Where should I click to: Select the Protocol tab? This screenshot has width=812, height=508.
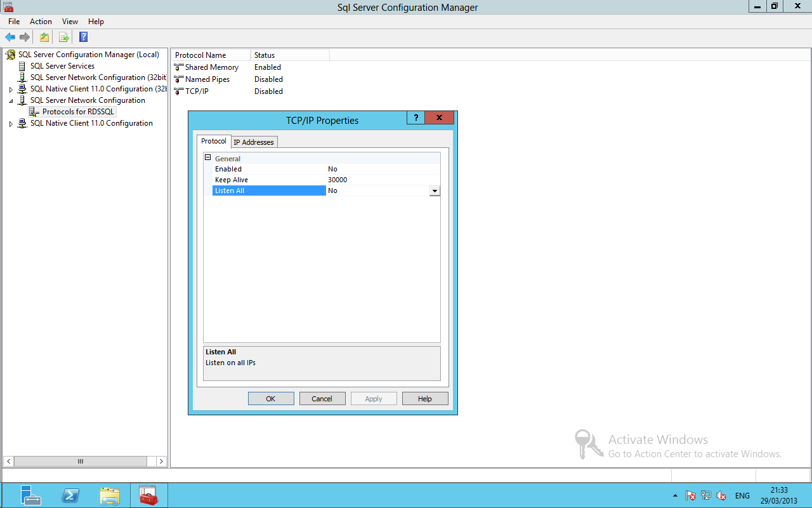(x=214, y=141)
